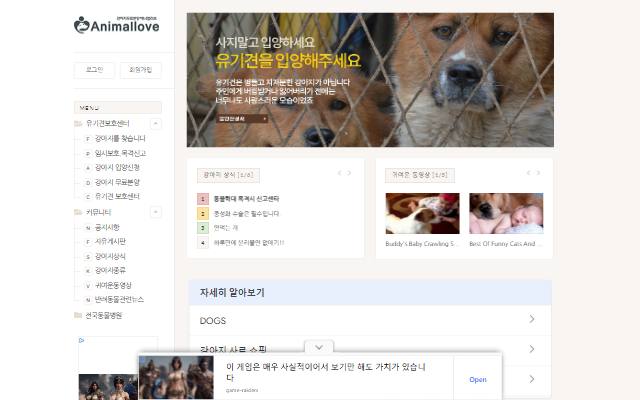Open 반려동물관련뉴스 in the community menu

[x=119, y=300]
